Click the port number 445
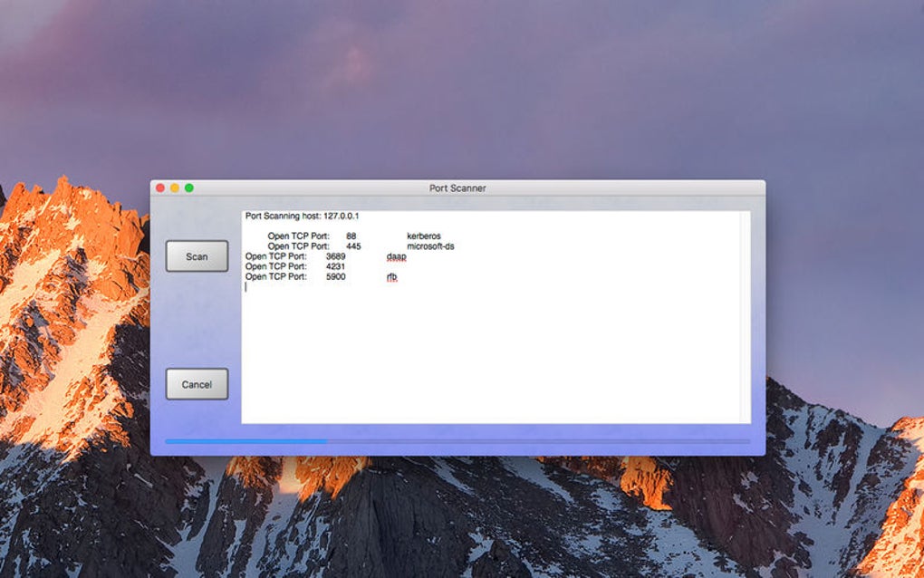Screen dimensions: 924x578 tap(353, 246)
